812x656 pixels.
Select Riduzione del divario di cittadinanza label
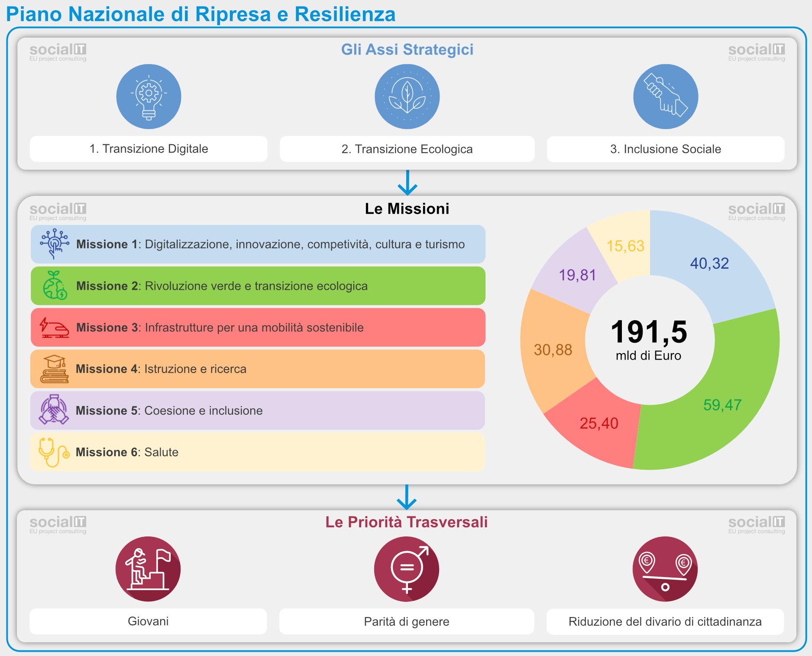tap(665, 621)
